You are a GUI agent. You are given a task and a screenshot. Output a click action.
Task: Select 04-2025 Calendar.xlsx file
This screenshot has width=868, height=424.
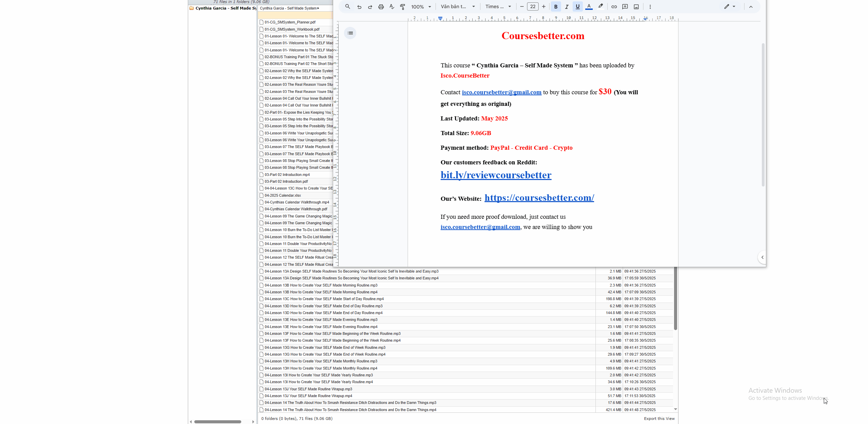coord(283,195)
